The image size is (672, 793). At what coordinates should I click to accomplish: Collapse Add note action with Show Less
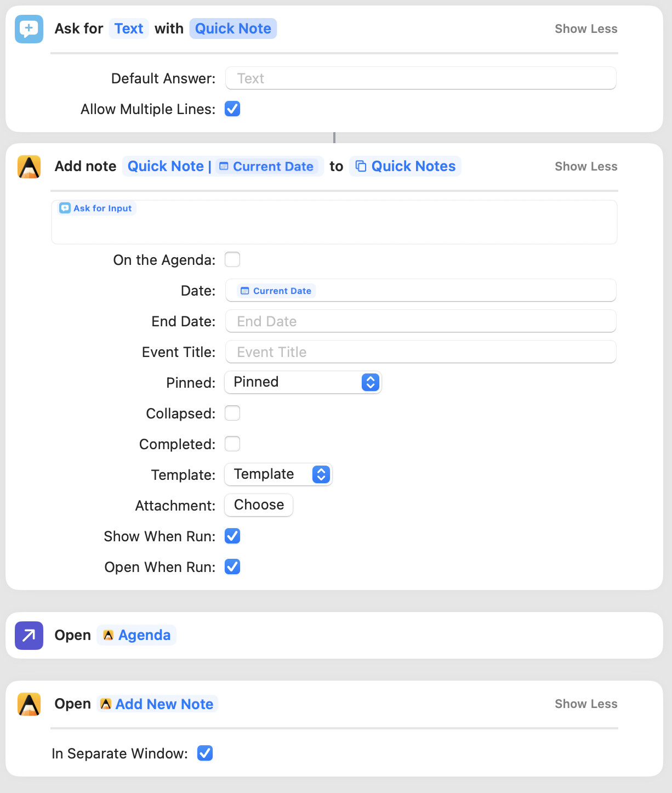tap(586, 167)
